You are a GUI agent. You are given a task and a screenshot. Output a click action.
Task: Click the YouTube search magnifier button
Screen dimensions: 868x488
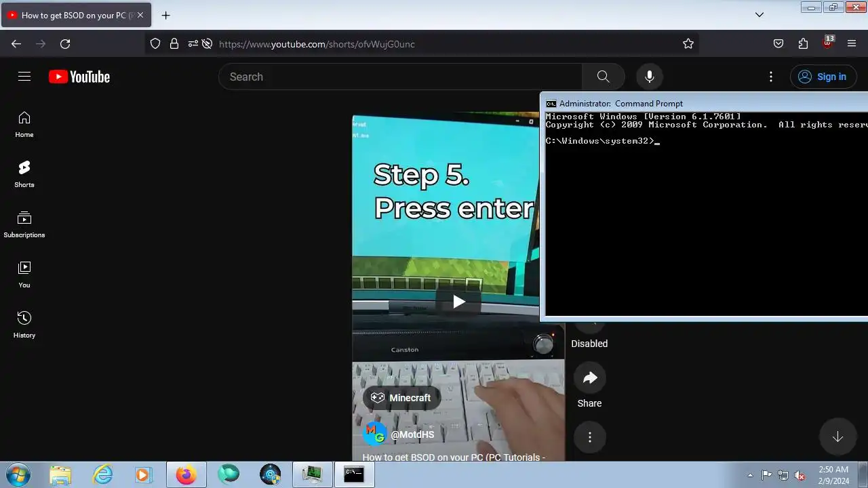tap(603, 77)
